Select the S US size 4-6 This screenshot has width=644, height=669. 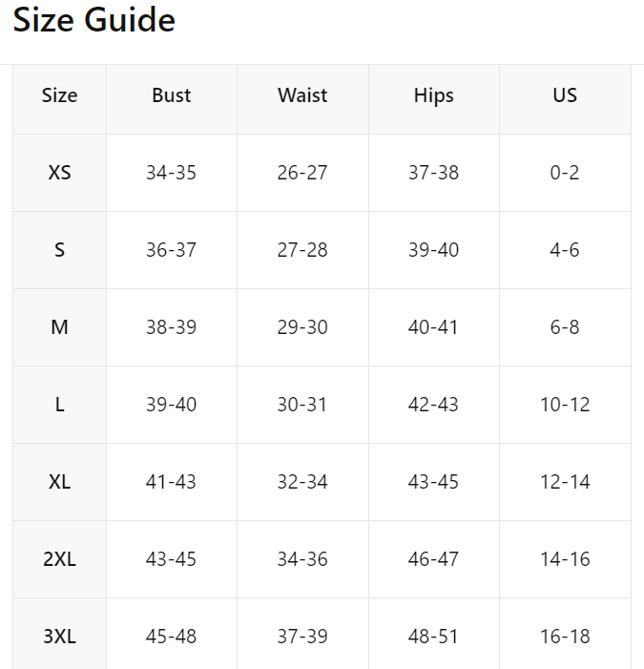[x=565, y=250]
